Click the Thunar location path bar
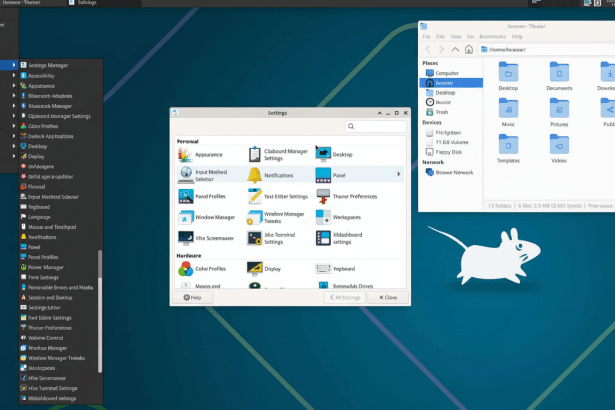The image size is (615, 410). pos(547,49)
